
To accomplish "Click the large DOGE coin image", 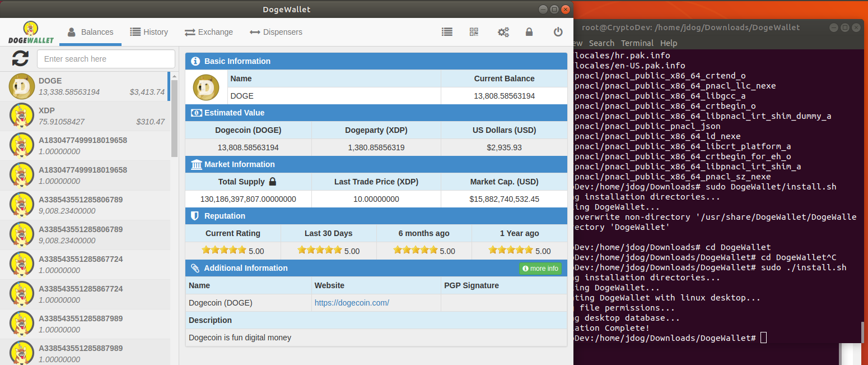I will pyautogui.click(x=206, y=87).
